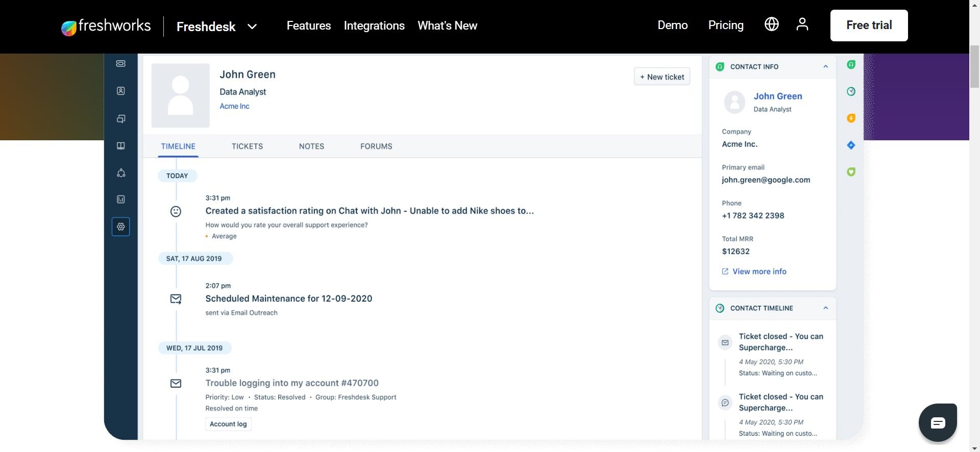Open the language globe icon

[771, 24]
